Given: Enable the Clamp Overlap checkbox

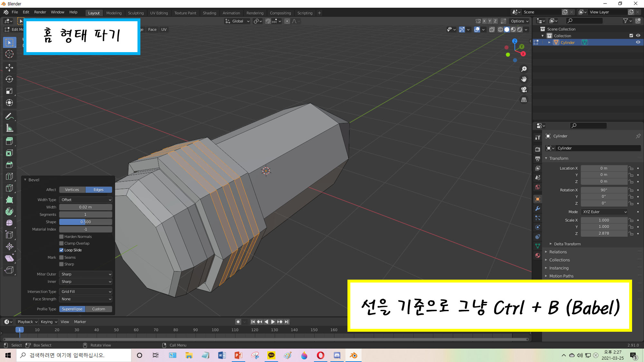Looking at the screenshot, I should pyautogui.click(x=62, y=243).
